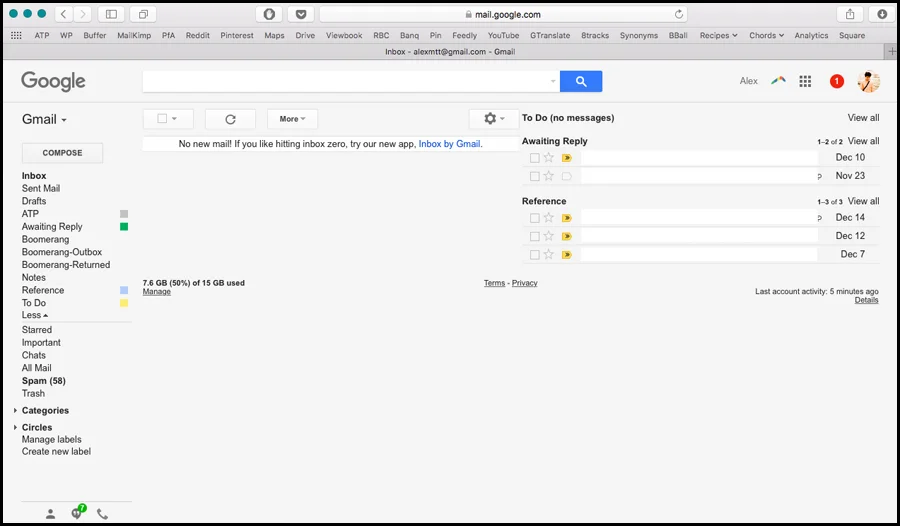Screen dimensions: 900x526
Task: Open the Drafts label
Action: coord(34,201)
